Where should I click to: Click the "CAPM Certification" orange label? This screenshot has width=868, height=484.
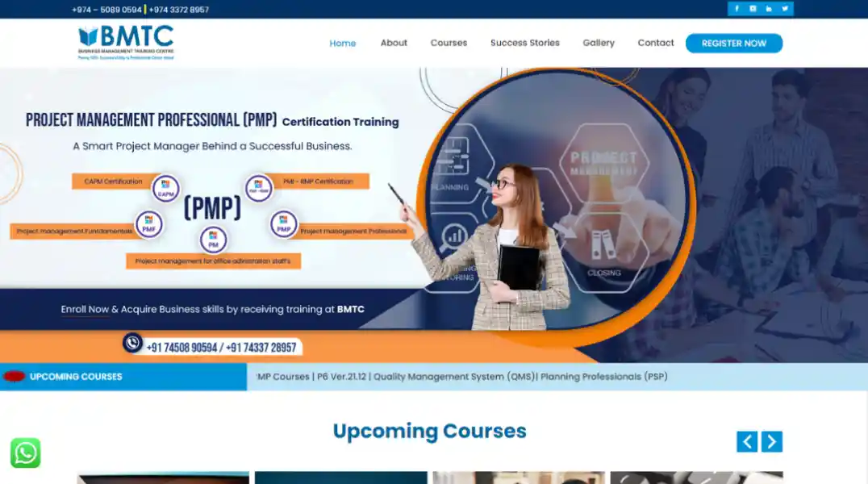(113, 181)
